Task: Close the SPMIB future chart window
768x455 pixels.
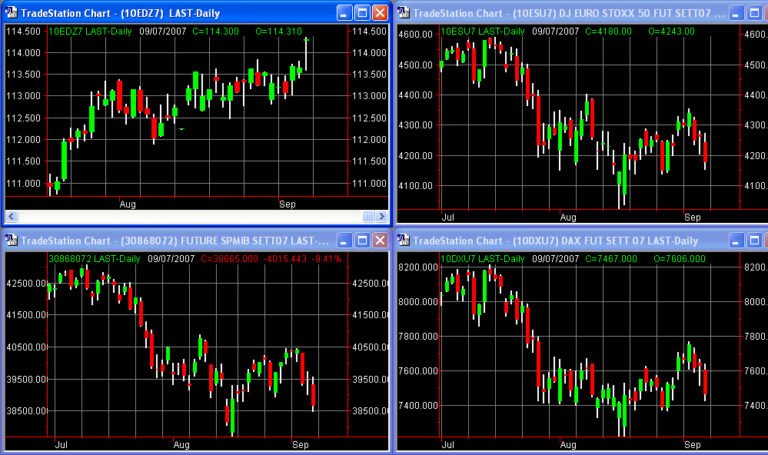Action: pos(380,240)
